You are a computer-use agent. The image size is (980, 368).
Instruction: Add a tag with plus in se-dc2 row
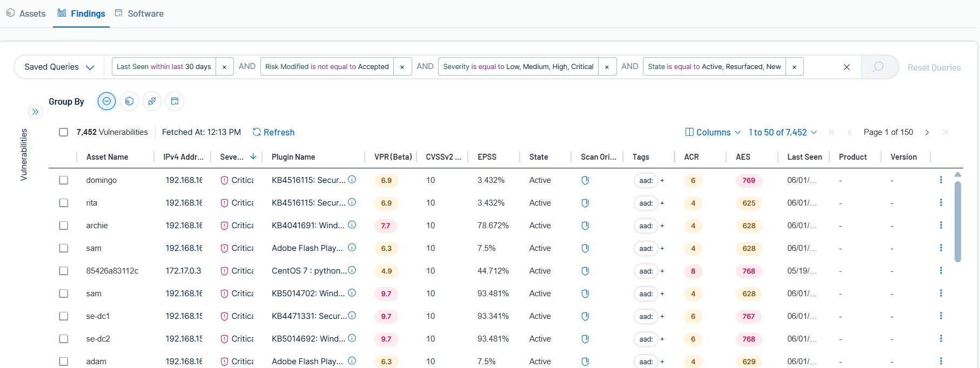pos(662,339)
